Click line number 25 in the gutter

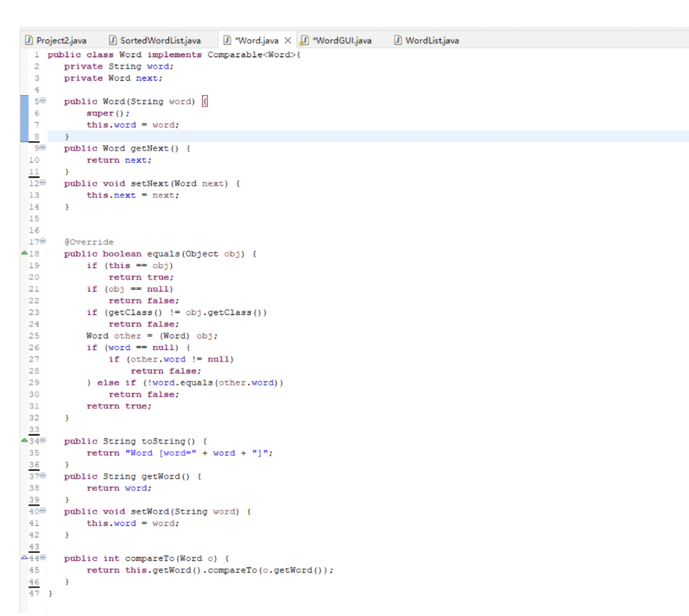pos(34,336)
